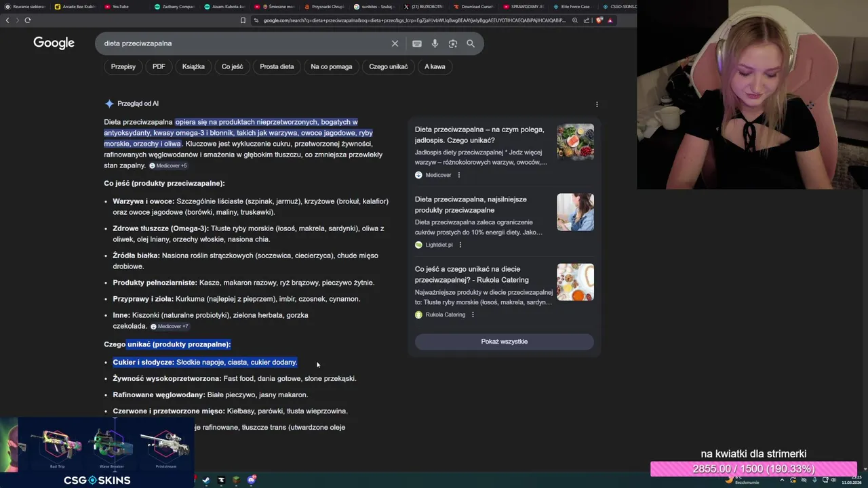Reload the page with the refresh icon
The width and height of the screenshot is (868, 488).
coord(28,20)
